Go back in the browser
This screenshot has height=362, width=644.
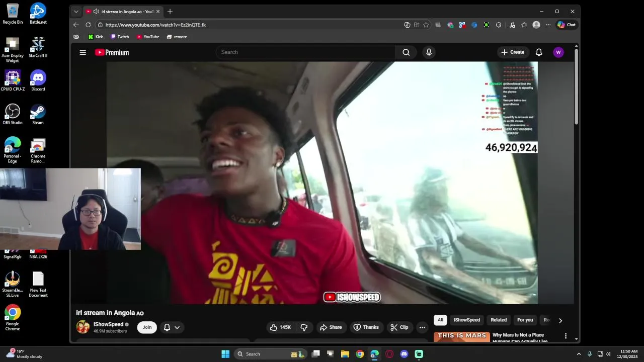pos(76,25)
